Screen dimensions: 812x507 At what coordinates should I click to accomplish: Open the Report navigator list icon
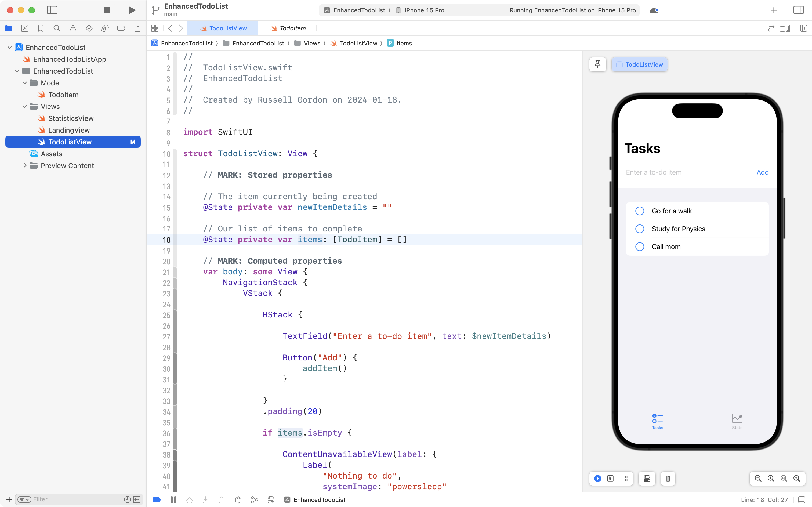pos(137,28)
